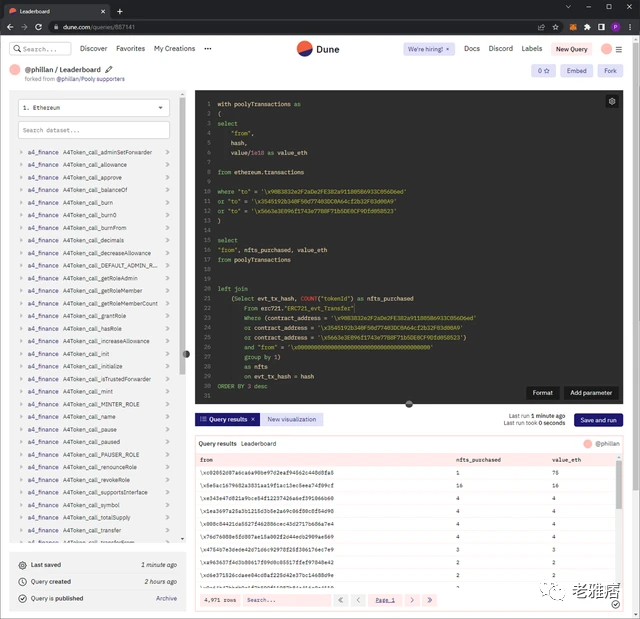Click the sidebar divider resize handle
The width and height of the screenshot is (640, 619).
click(186, 354)
